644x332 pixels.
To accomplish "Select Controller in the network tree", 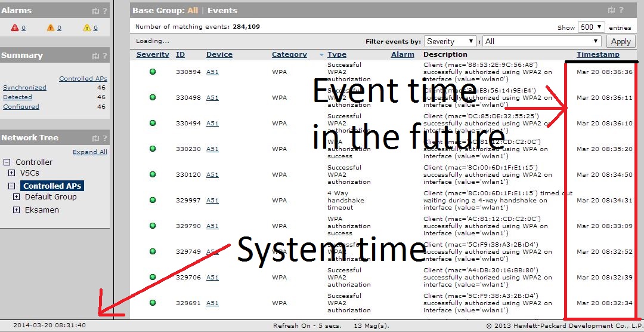I will pos(34,162).
